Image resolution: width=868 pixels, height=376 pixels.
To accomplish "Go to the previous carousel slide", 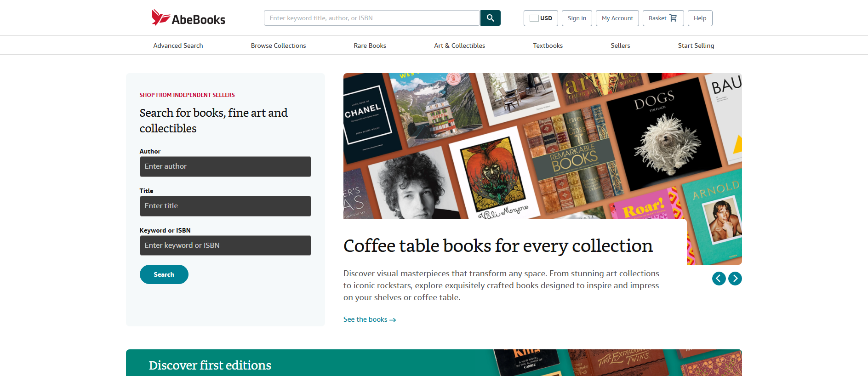I will (719, 279).
